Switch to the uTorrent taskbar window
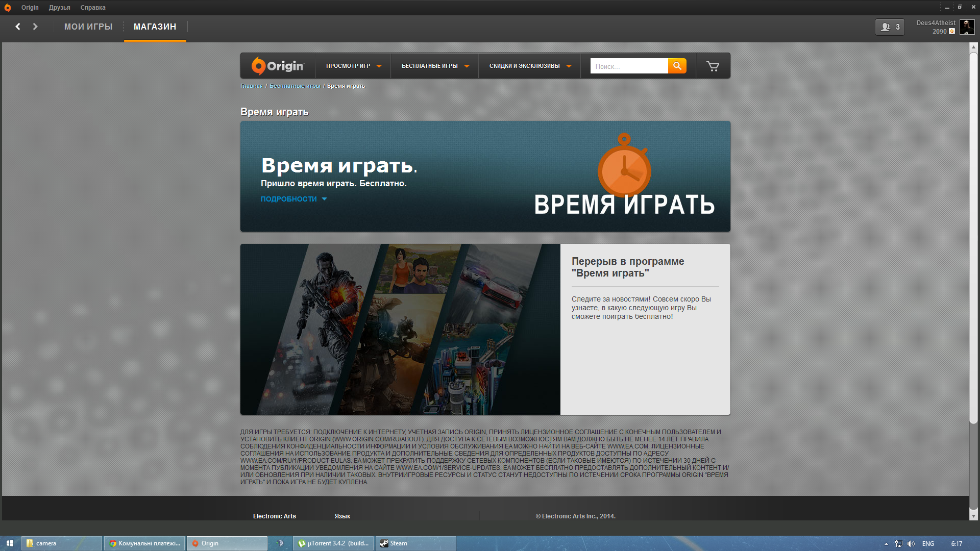This screenshot has height=551, width=980. [333, 543]
